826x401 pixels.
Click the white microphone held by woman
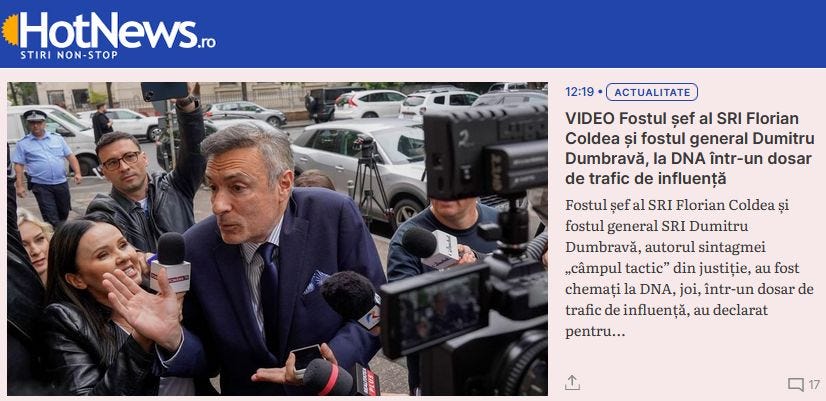click(171, 263)
